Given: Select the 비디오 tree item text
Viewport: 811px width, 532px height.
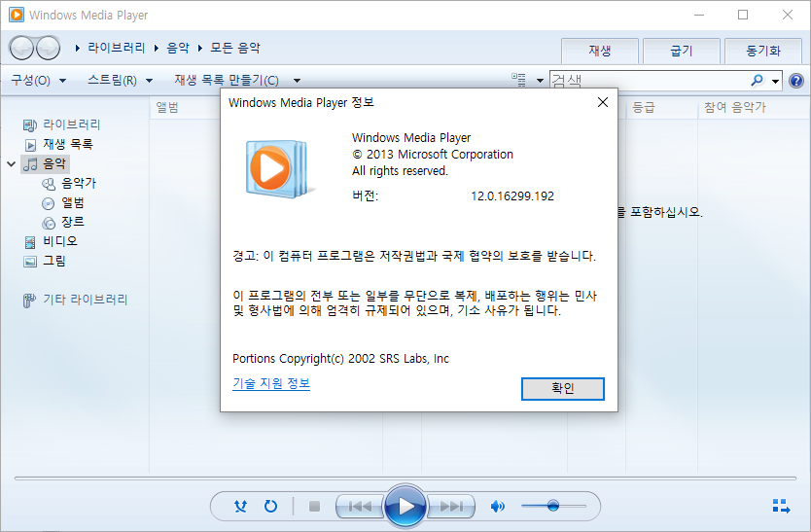Looking at the screenshot, I should point(60,241).
